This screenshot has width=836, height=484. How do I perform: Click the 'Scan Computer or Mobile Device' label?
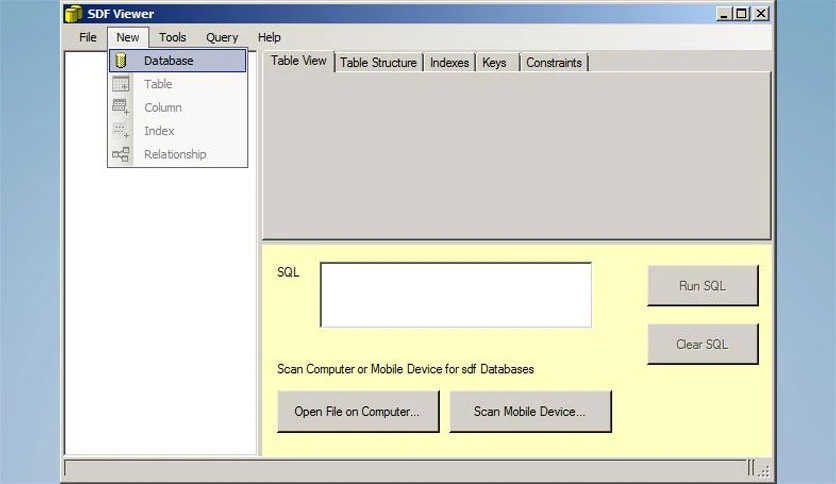click(405, 369)
